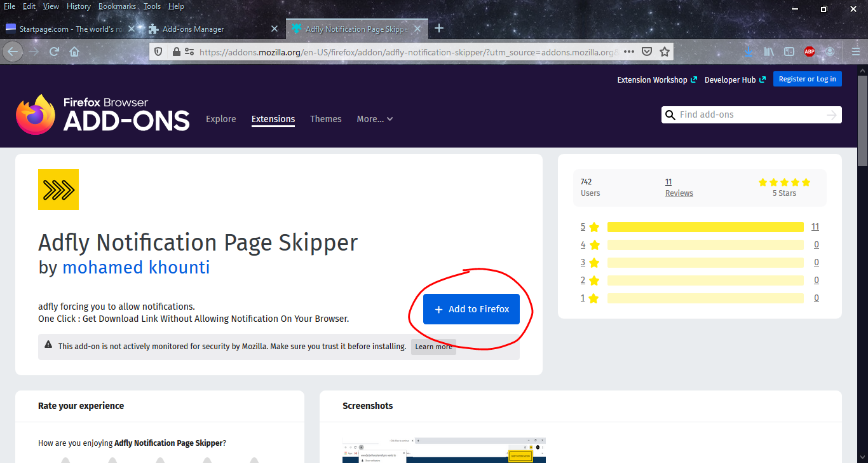Click the Firefox Browser Add-ons logo

coord(103,114)
